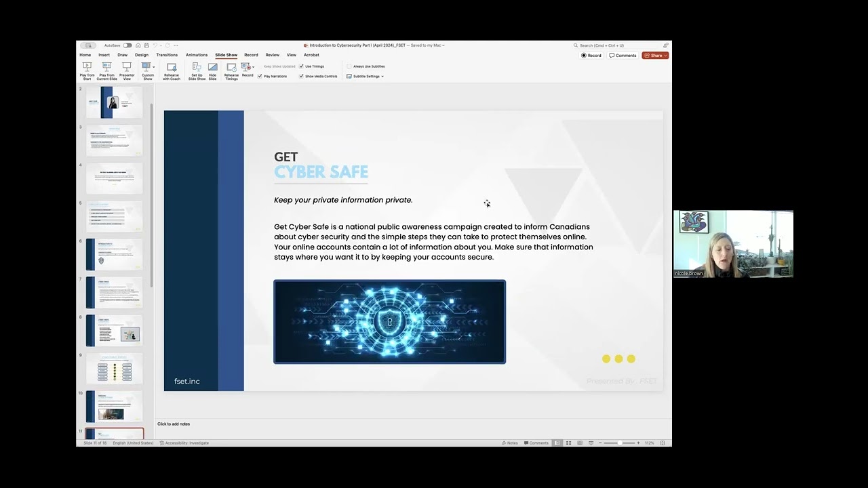
Task: Open Set Up Slide Show
Action: coord(197,71)
